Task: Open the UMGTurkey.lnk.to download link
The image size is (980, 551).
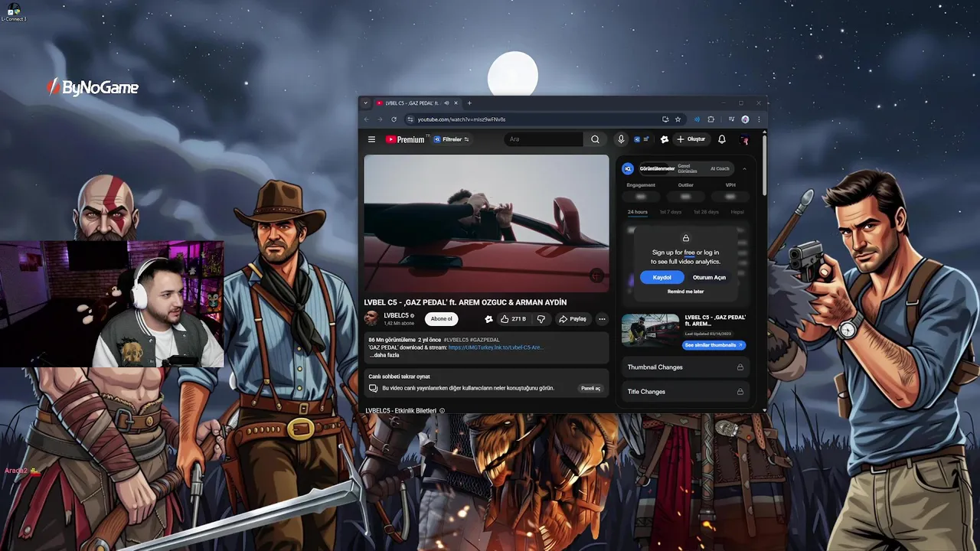Action: (496, 347)
